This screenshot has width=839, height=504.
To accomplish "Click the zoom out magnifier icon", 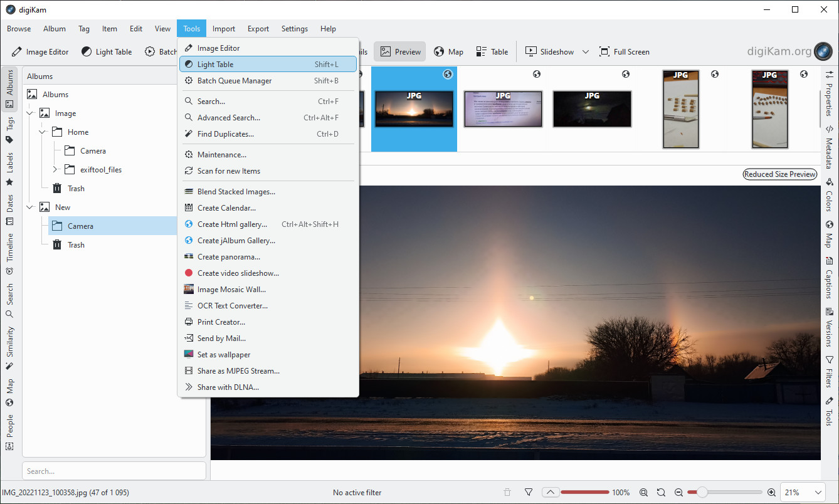I will (678, 493).
